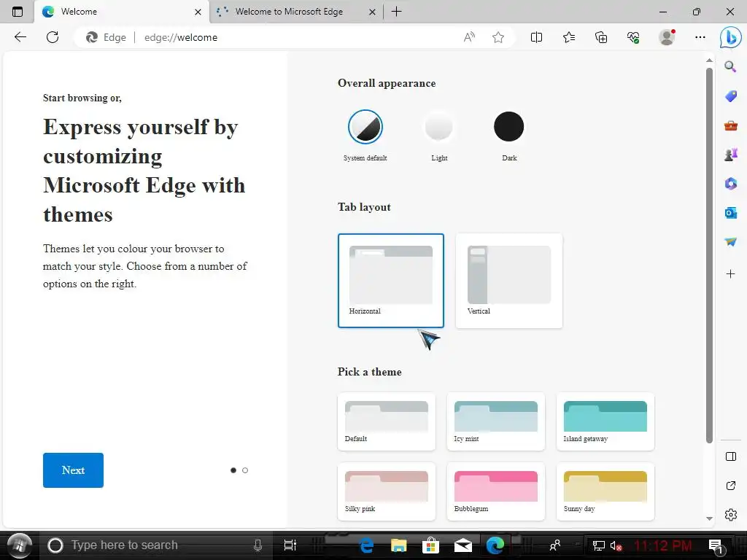Open Settings and more ellipsis menu

tap(700, 37)
